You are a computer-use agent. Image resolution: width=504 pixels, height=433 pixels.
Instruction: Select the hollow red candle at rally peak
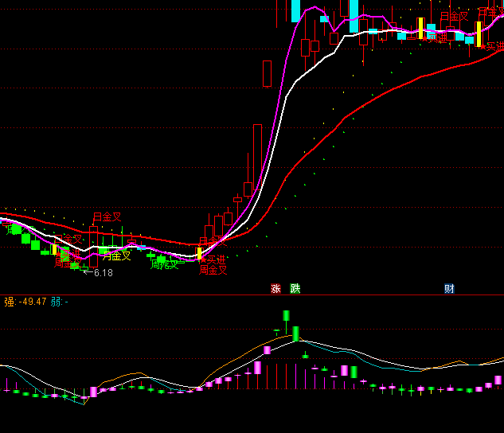305,48
